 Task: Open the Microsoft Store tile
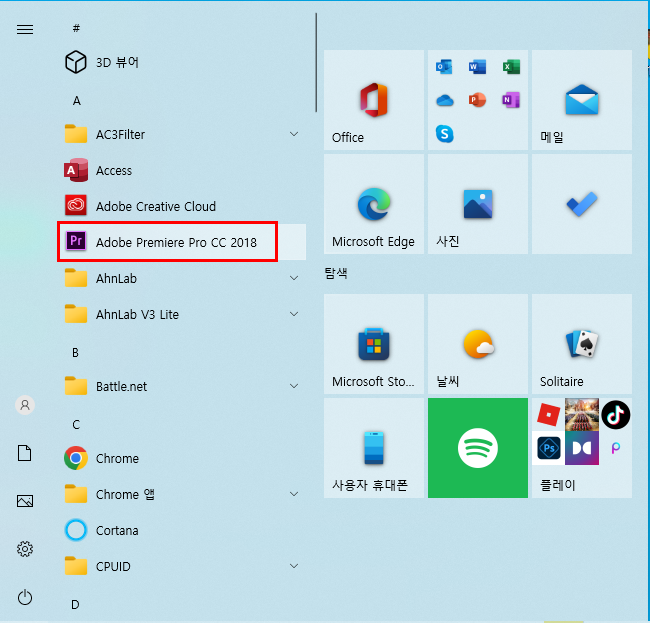(374, 344)
